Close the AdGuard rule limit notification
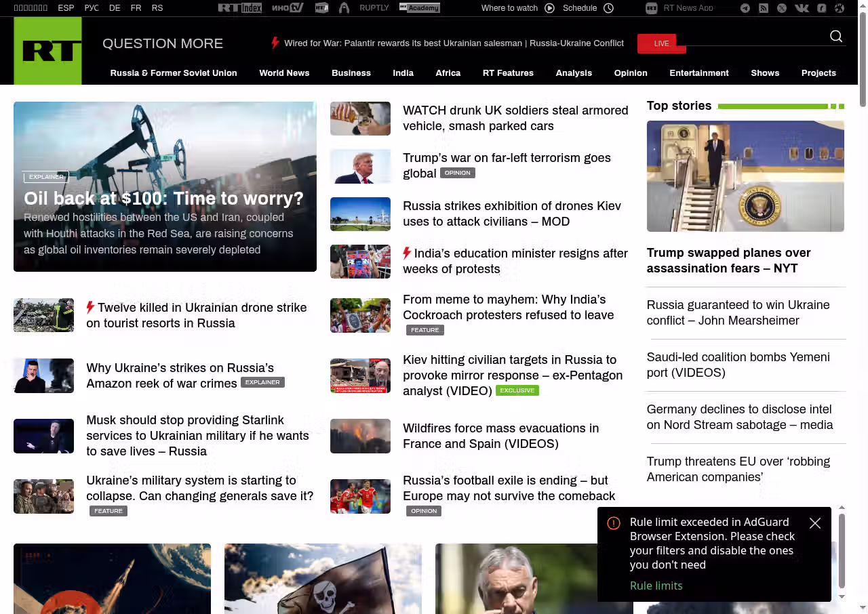Image resolution: width=868 pixels, height=614 pixels. [815, 523]
